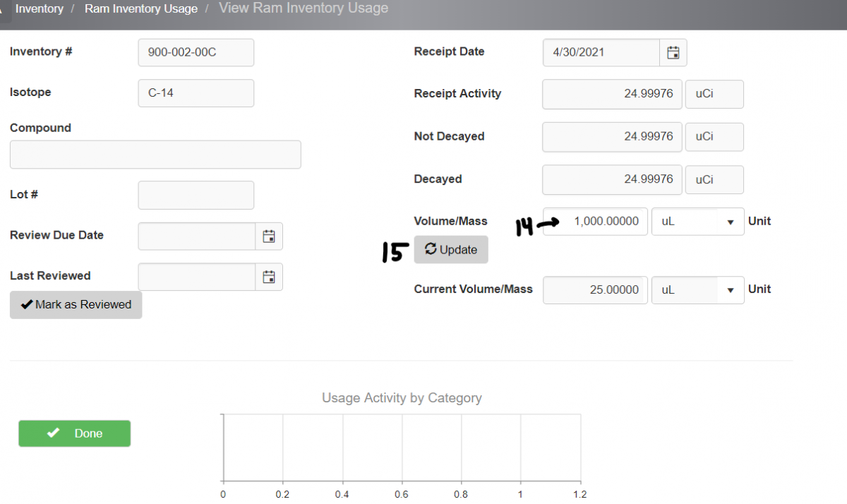Click the Inventory # field
The width and height of the screenshot is (847, 504).
pyautogui.click(x=196, y=52)
